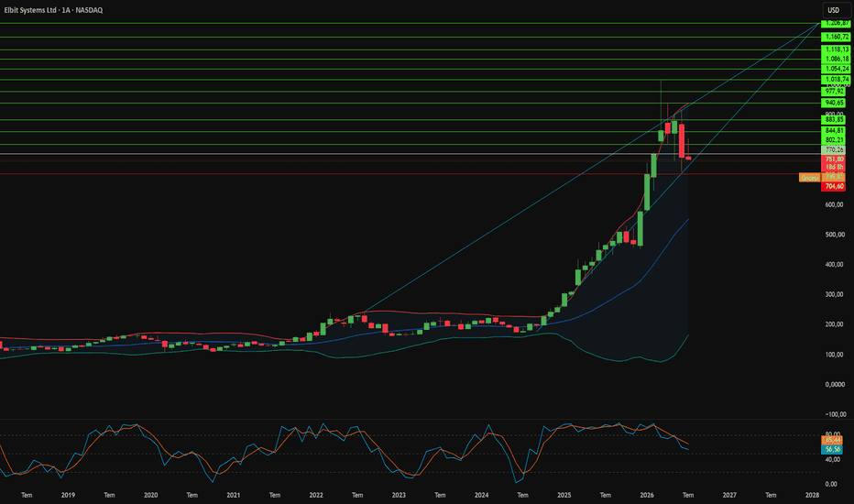
Task: Select the 1.118,13 price label
Action: coord(834,49)
